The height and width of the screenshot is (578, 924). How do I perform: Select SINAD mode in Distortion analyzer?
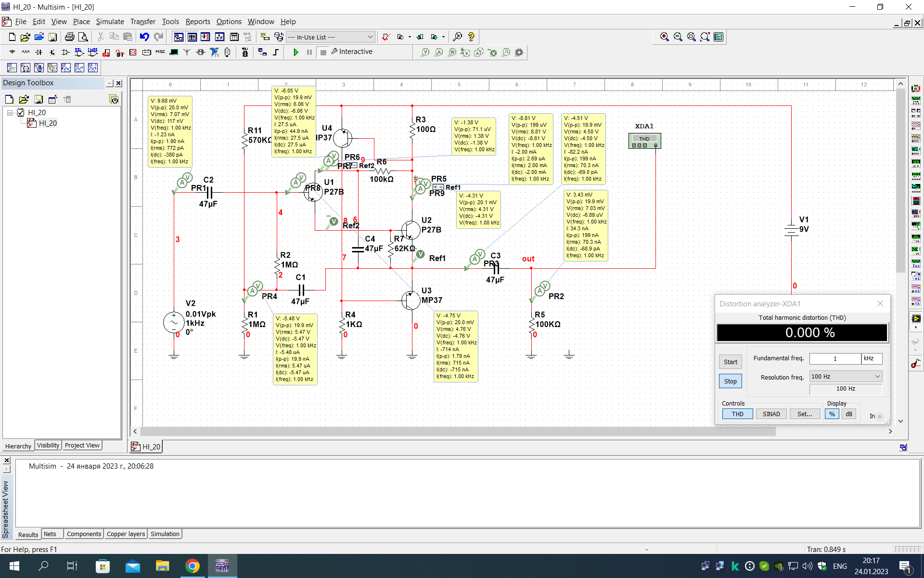click(771, 414)
